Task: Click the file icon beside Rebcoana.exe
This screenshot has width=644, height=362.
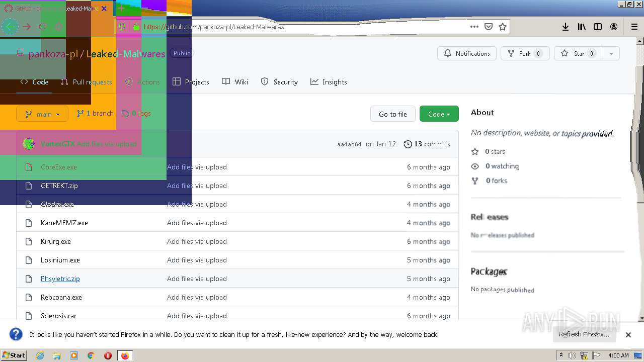Action: [x=29, y=297]
